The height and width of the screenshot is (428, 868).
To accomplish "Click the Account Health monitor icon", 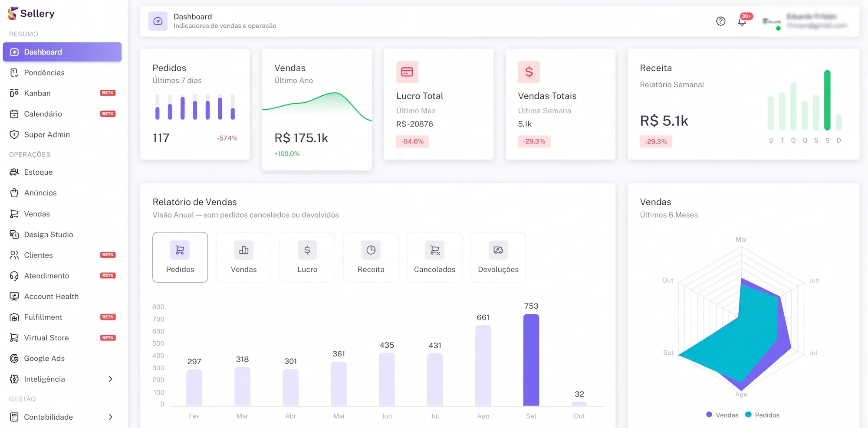I will (x=14, y=297).
